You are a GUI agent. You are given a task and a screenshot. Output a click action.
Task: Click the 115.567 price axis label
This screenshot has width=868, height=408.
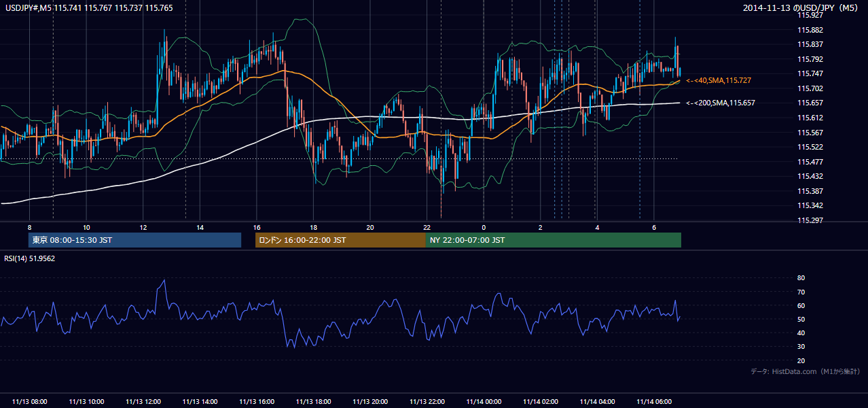[810, 133]
